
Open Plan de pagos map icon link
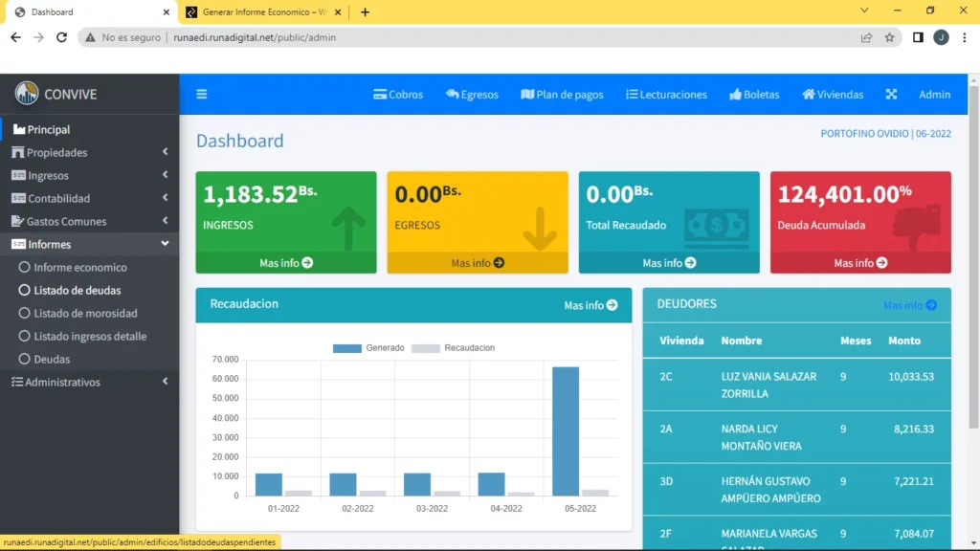(x=562, y=95)
